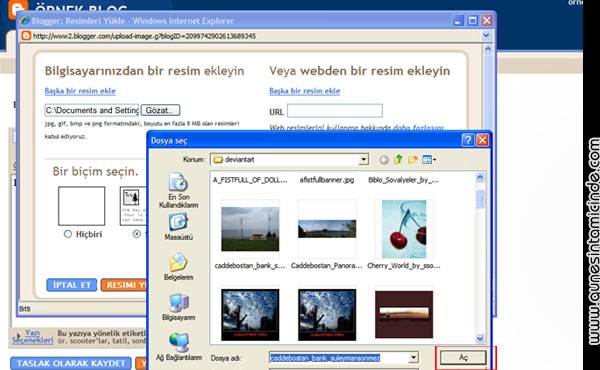Expand Yayın Seçenekleri on blog page
Viewport: 600px width, 370px height.
[x=33, y=336]
